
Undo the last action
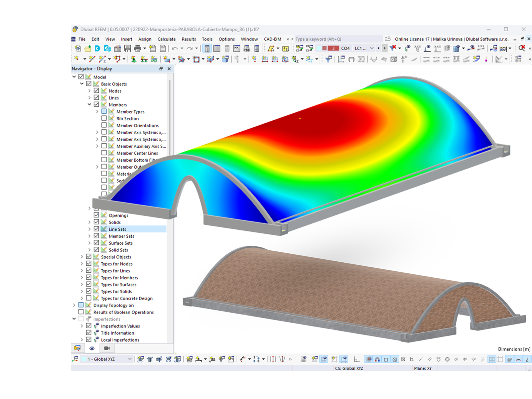click(x=175, y=49)
